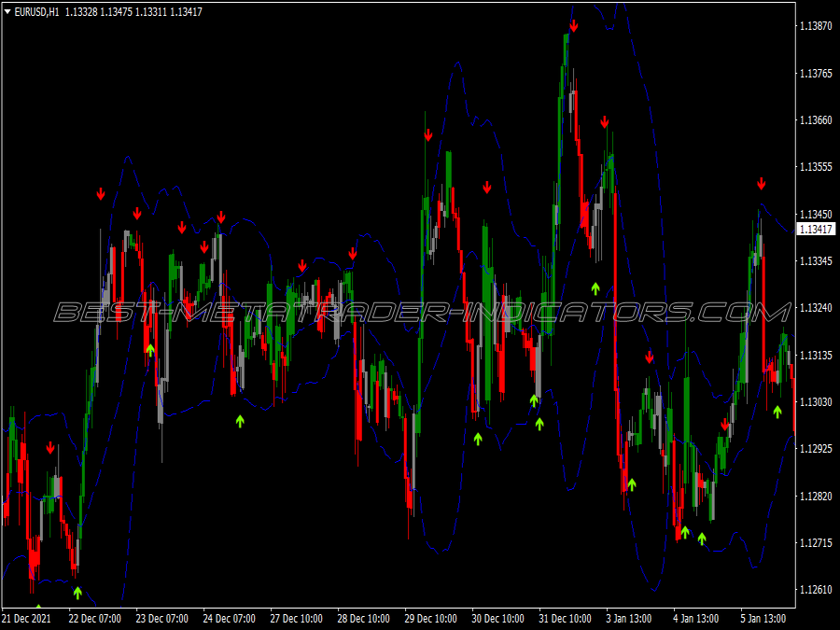
Task: Click the 1.13030 price scale label
Action: click(816, 401)
